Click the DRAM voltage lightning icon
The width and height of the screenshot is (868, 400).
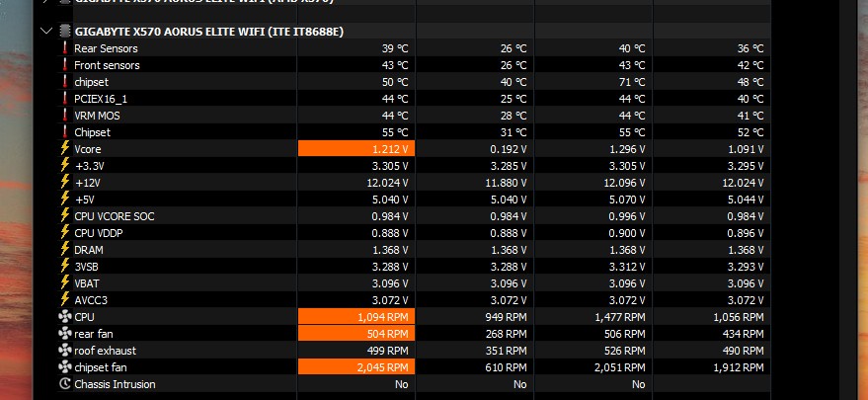point(65,249)
